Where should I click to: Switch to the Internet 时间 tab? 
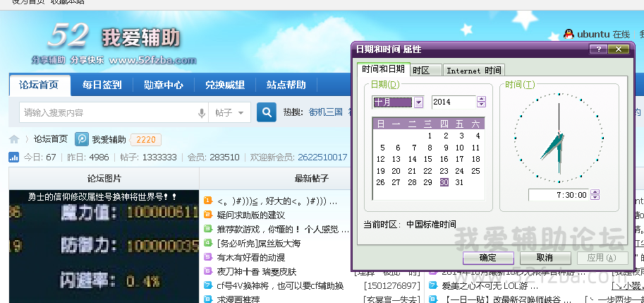[473, 71]
